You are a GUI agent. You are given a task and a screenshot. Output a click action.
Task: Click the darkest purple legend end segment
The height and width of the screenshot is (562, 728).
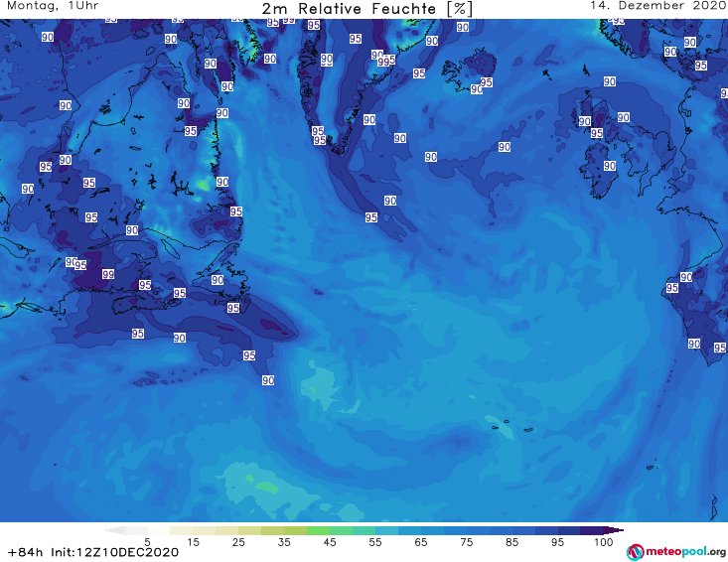(x=614, y=530)
